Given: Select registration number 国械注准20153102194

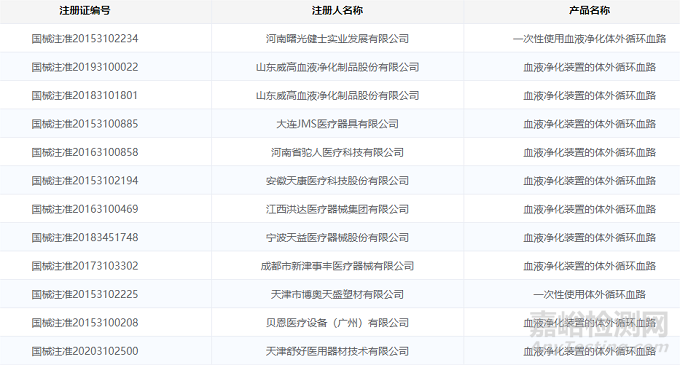Looking at the screenshot, I should point(85,181).
